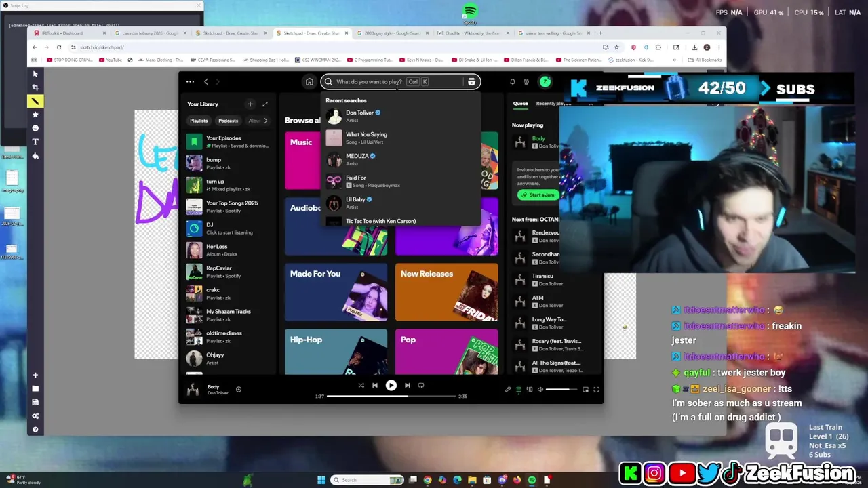868x488 pixels.
Task: Open the Made For You browse card
Action: [x=336, y=292]
